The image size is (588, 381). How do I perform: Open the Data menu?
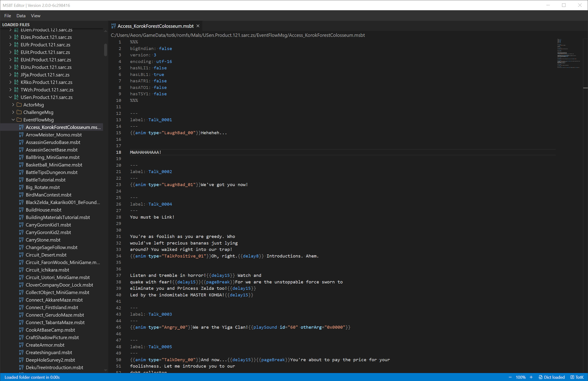coord(21,16)
